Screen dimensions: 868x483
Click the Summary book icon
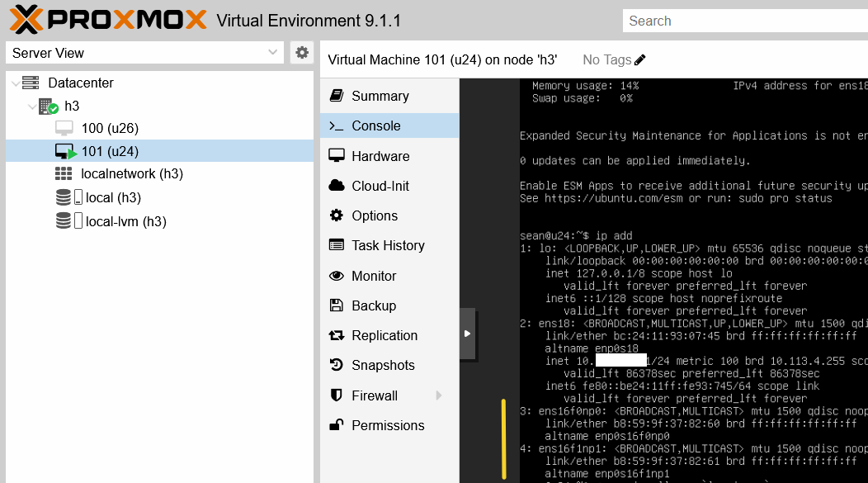[x=337, y=95]
